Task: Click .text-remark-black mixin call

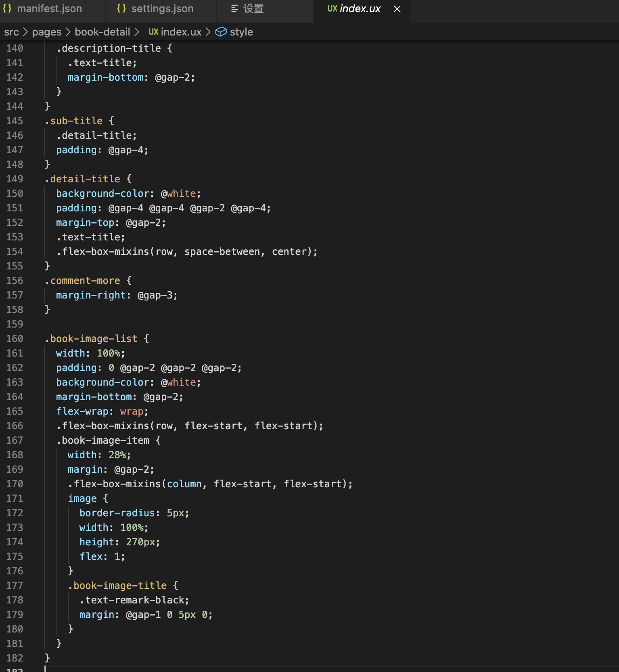Action: pyautogui.click(x=134, y=600)
